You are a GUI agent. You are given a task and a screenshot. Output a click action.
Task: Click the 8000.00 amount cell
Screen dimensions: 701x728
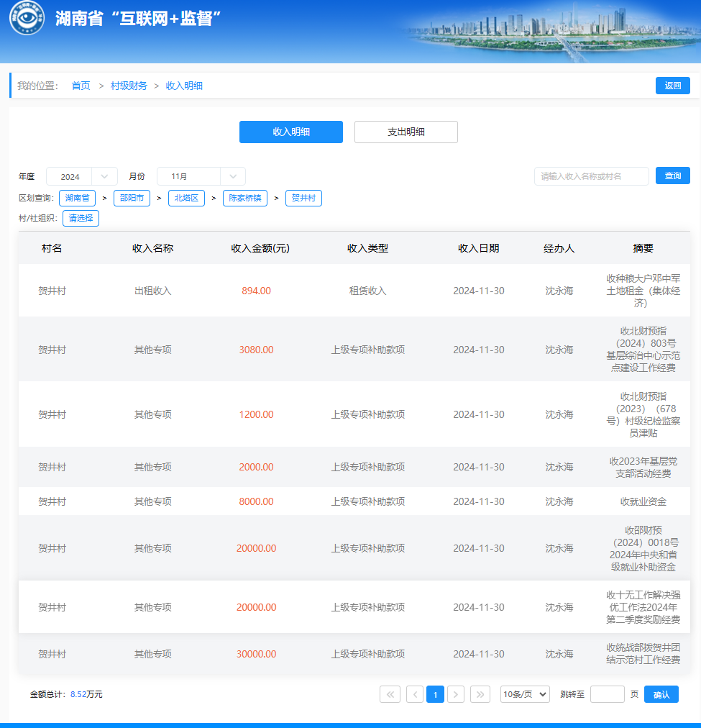pyautogui.click(x=256, y=501)
